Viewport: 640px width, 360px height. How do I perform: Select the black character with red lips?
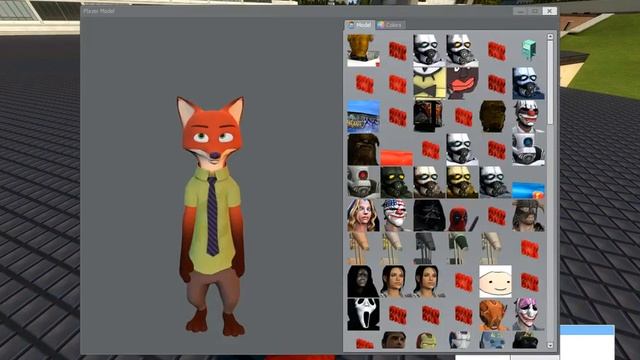[462, 84]
